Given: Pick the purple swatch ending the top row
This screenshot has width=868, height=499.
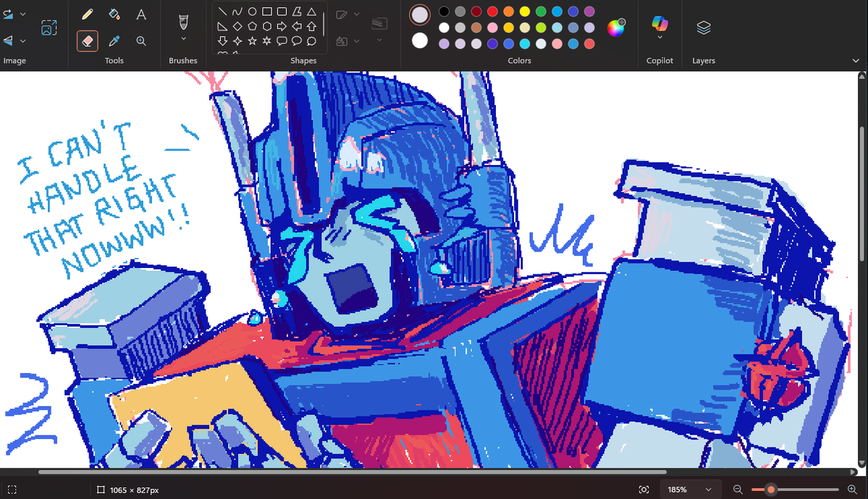Looking at the screenshot, I should click(x=589, y=11).
